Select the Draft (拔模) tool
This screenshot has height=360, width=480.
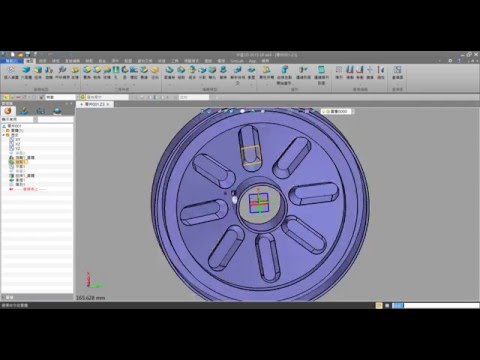point(107,72)
